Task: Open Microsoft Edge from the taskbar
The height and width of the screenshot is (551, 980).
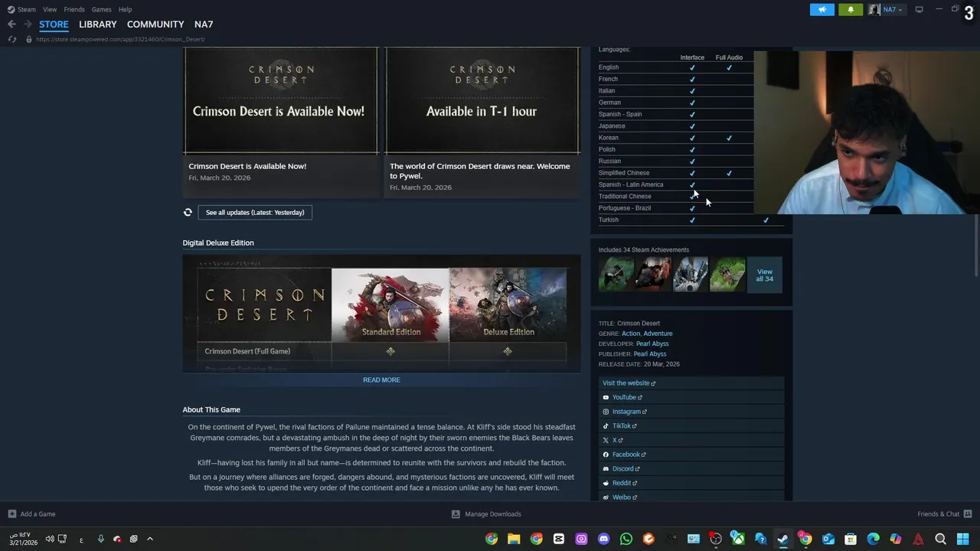Action: (873, 539)
